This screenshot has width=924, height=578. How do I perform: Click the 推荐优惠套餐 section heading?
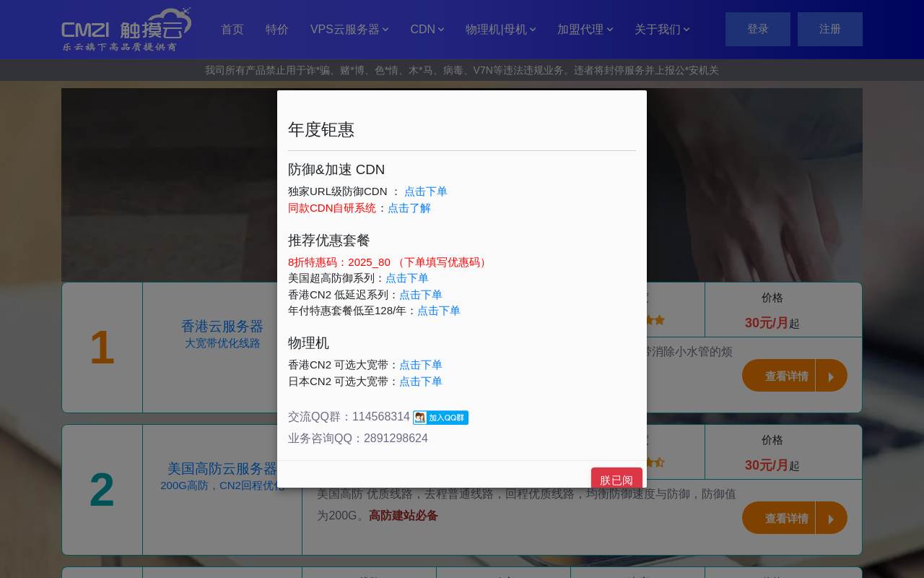(x=329, y=241)
